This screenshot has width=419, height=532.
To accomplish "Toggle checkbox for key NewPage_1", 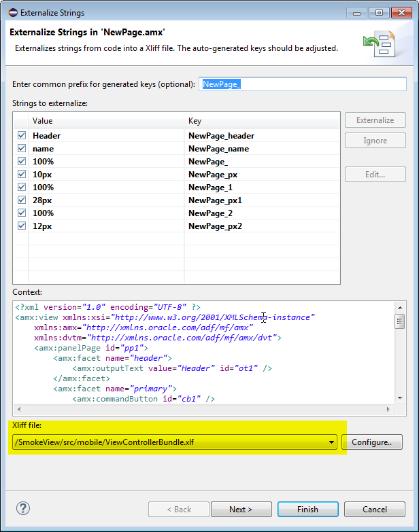I will 22,187.
